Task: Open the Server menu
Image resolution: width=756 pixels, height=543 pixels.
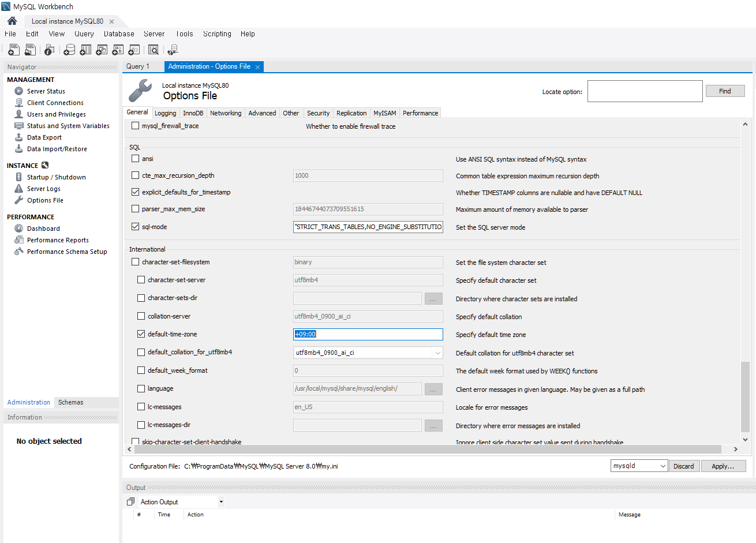Action: (154, 34)
